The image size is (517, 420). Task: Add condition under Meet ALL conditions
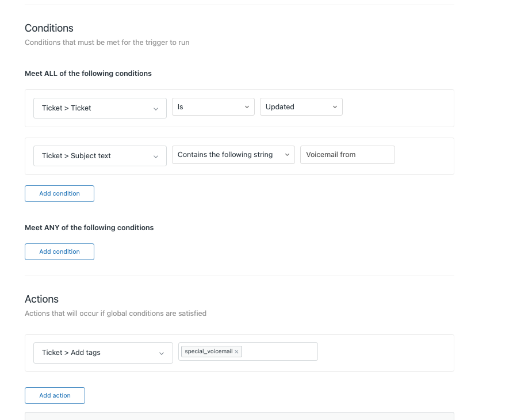(x=59, y=194)
